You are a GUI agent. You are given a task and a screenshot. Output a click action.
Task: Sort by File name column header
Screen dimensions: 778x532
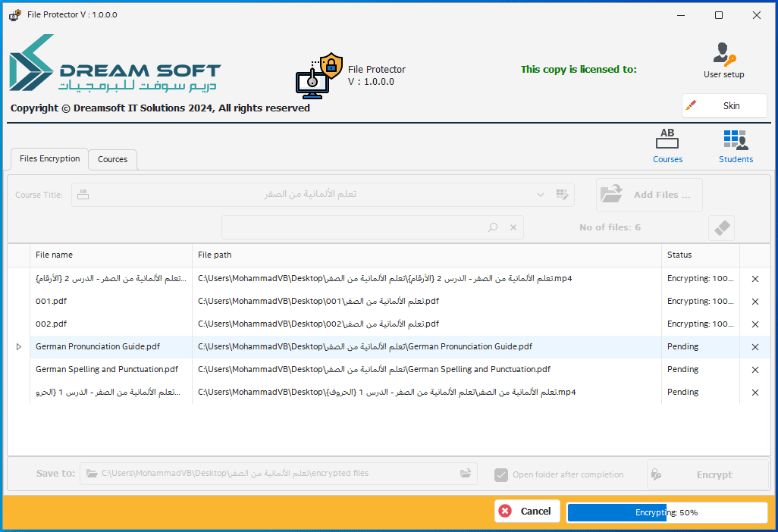point(111,255)
